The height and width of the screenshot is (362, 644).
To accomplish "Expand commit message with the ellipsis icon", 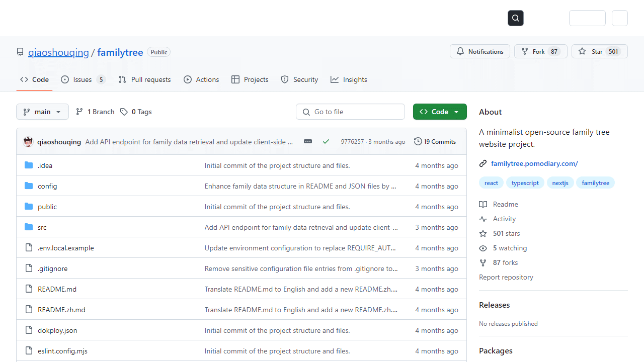I will (x=308, y=142).
